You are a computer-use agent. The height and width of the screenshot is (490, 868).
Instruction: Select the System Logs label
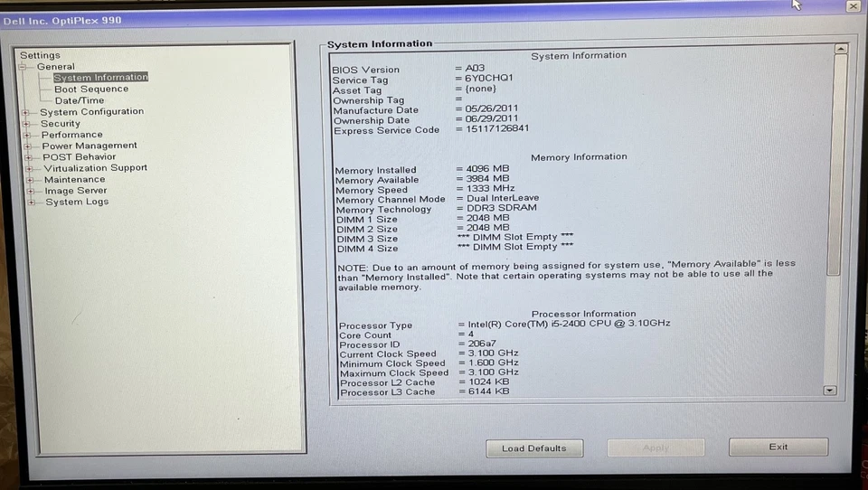pyautogui.click(x=77, y=202)
